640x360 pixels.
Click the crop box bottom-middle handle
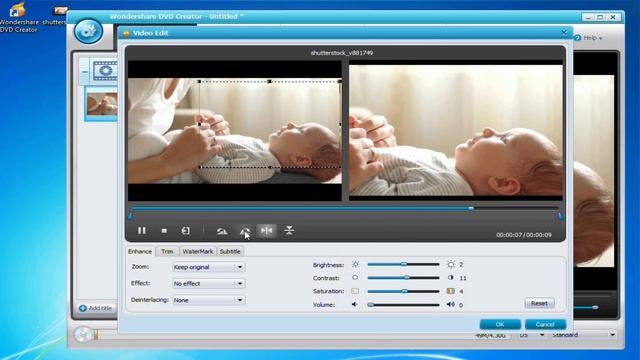click(269, 167)
